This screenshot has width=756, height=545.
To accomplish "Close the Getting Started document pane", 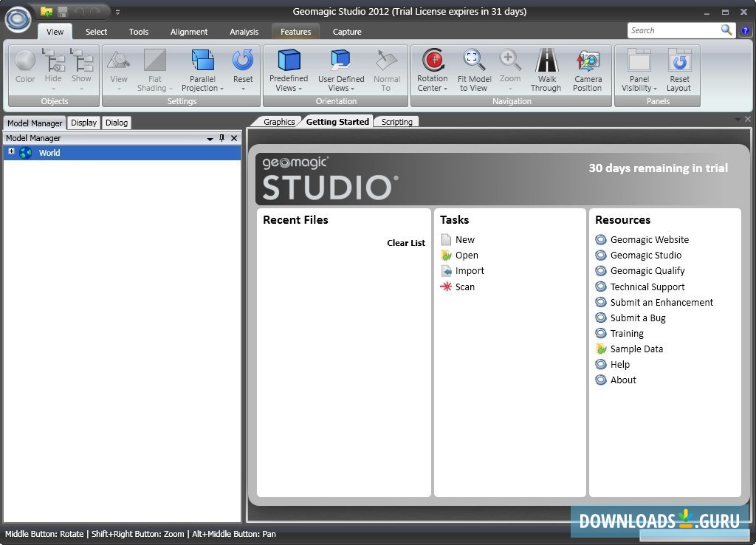I will (748, 119).
